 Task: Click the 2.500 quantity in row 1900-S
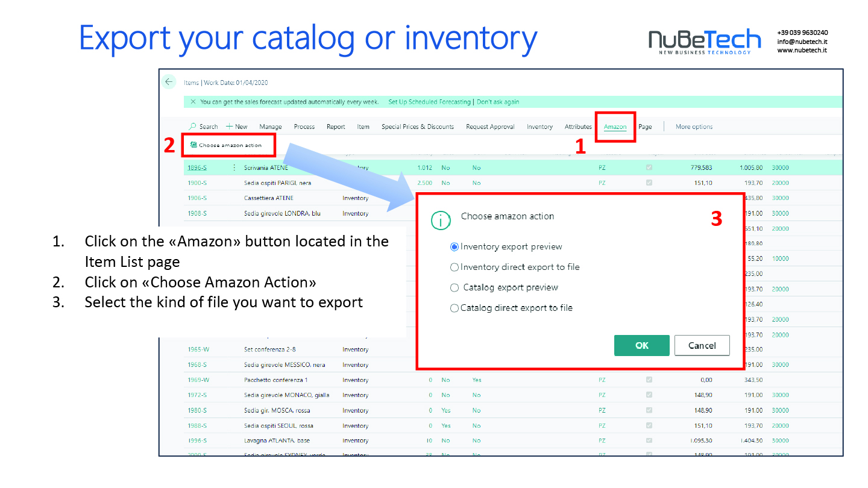coord(424,183)
